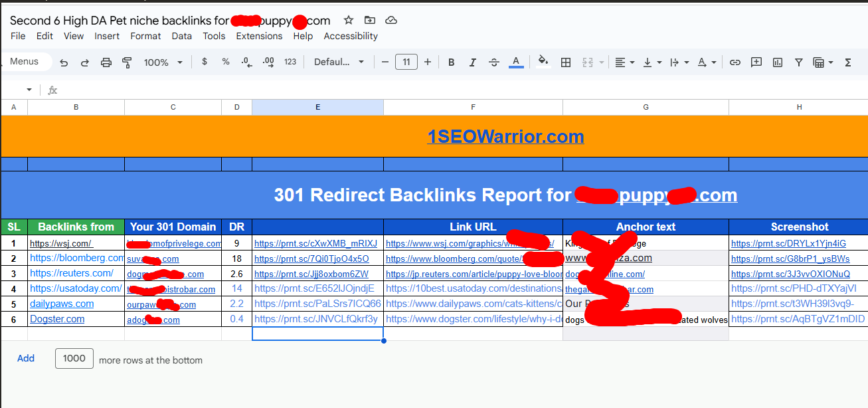Select column F header
Screen dimensions: 868x408
(473, 107)
